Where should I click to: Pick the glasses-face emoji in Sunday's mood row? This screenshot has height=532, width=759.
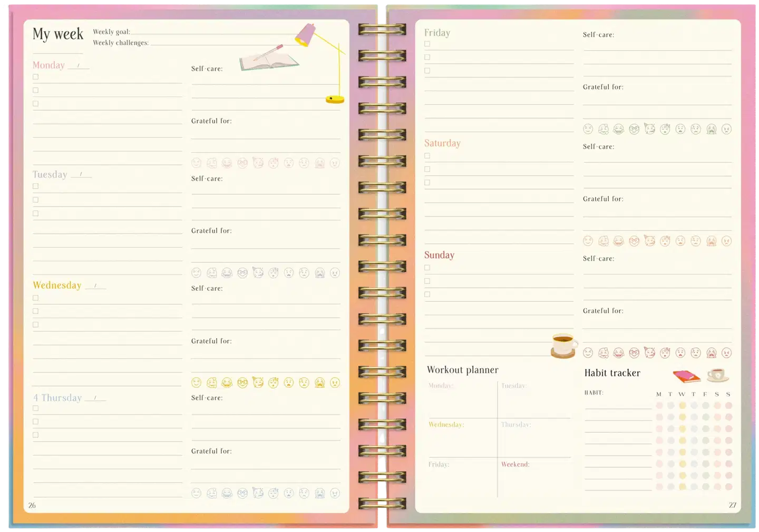[634, 353]
